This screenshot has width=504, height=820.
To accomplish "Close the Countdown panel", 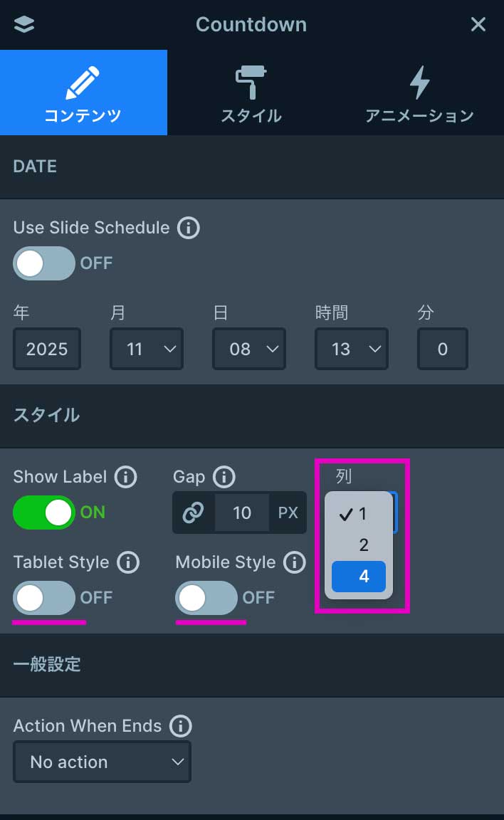I will [478, 24].
